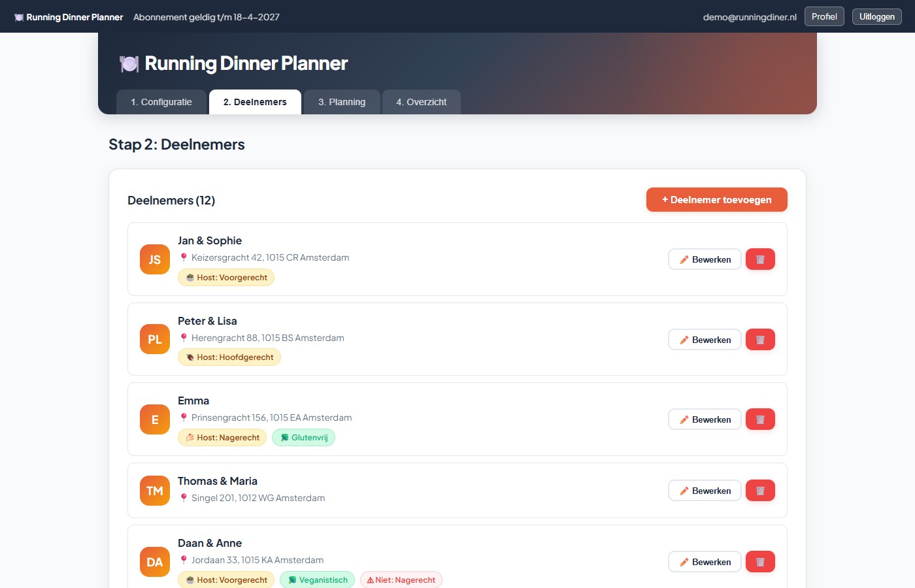
Task: Click address Jordaan 33, 1015 KA Amsterdam
Action: (258, 560)
